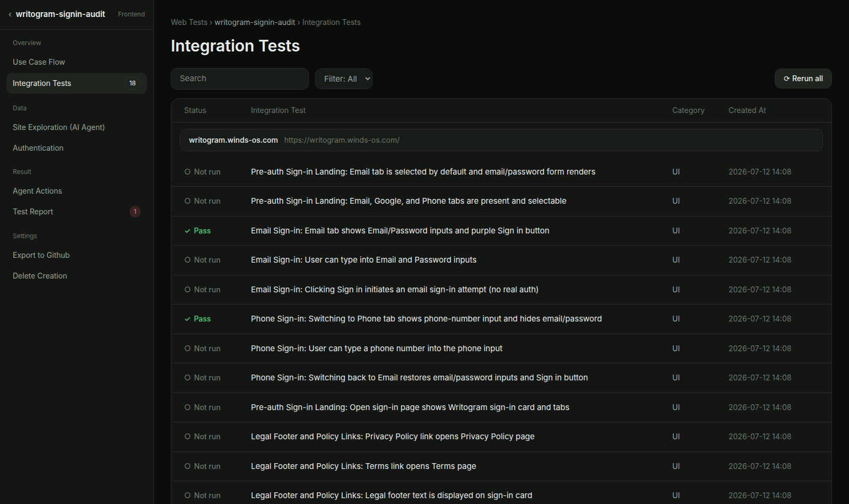The width and height of the screenshot is (849, 504).
Task: Click Not run status of 'Legal footer text is displayed' row
Action: pyautogui.click(x=202, y=496)
